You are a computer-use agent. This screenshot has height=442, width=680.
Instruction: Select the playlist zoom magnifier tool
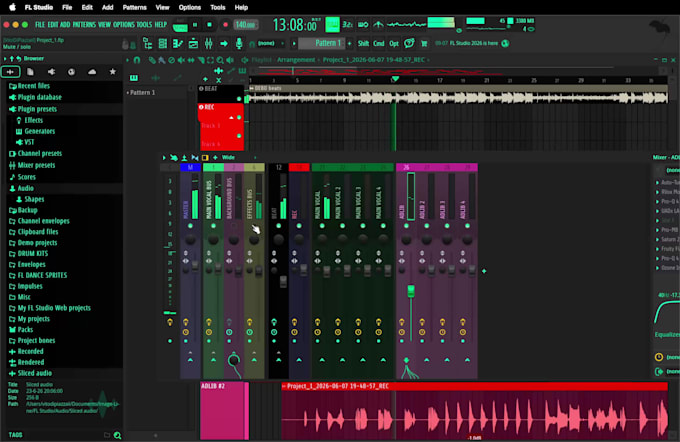click(220, 60)
